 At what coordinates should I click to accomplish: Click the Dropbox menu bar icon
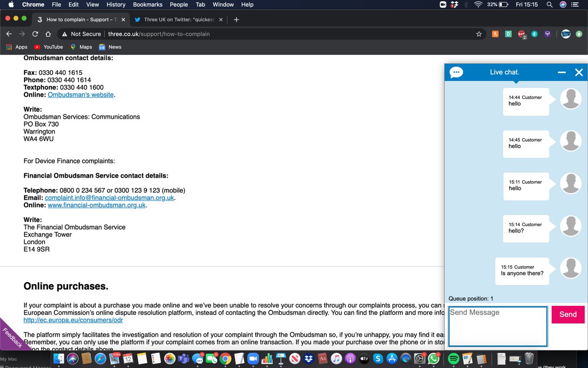pyautogui.click(x=454, y=4)
